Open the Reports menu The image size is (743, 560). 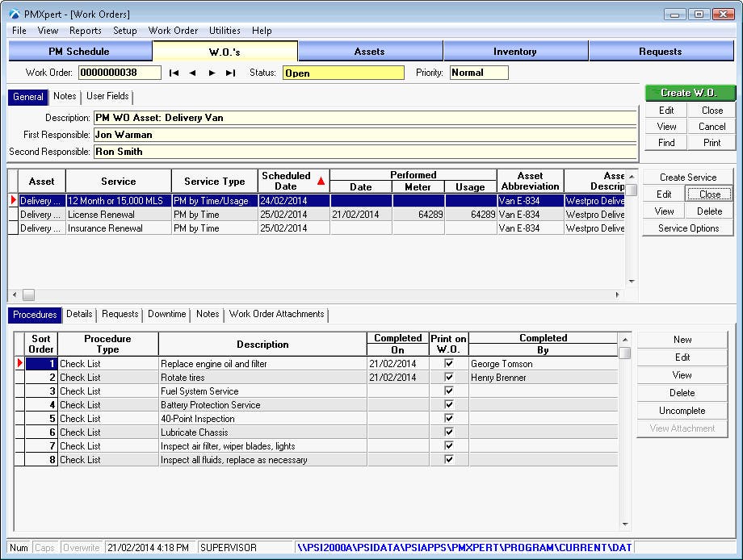pyautogui.click(x=86, y=31)
